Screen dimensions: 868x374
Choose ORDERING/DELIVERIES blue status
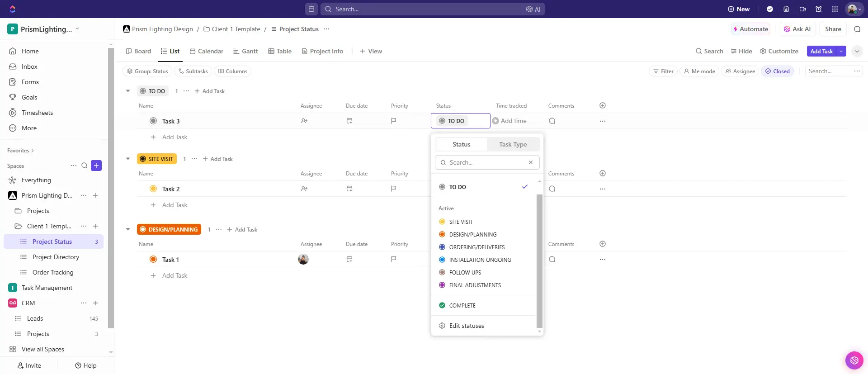click(x=484, y=247)
